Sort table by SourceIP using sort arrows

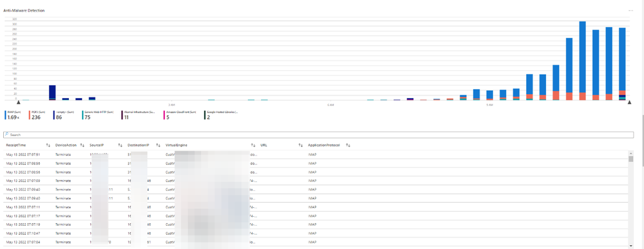click(121, 145)
